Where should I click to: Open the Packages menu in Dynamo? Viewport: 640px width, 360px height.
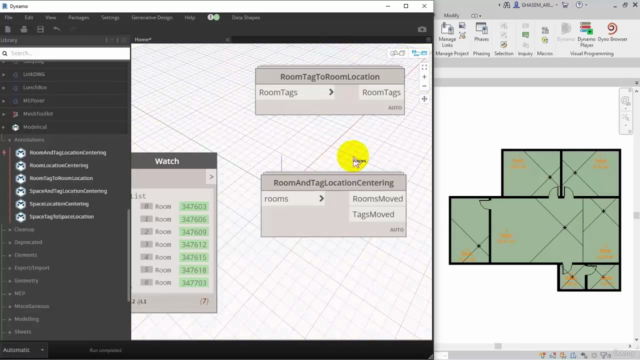(x=78, y=18)
